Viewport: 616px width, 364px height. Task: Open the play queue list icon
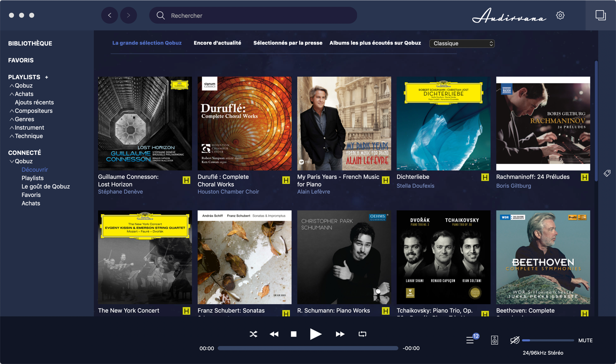click(x=470, y=340)
